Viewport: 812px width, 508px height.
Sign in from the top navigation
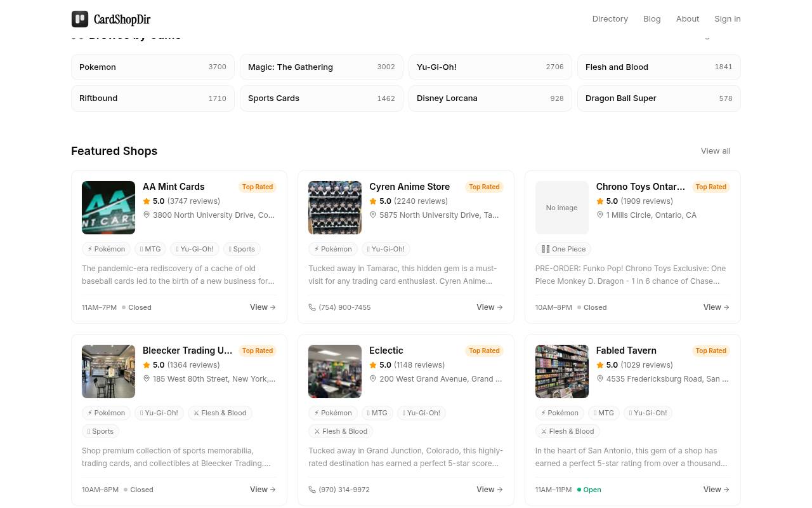pos(728,19)
